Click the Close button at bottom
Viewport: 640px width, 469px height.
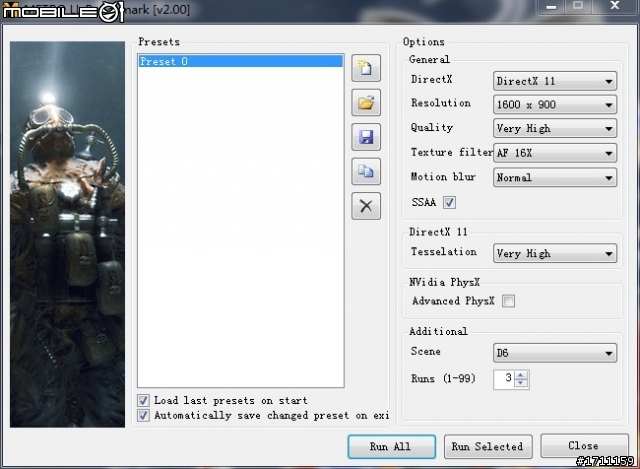click(x=584, y=446)
